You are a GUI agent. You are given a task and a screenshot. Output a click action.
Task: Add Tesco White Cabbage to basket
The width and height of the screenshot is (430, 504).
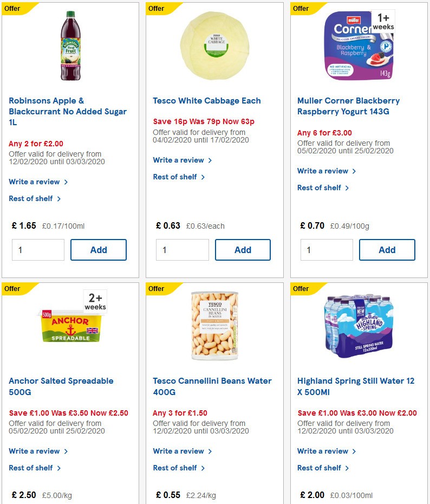pyautogui.click(x=243, y=250)
